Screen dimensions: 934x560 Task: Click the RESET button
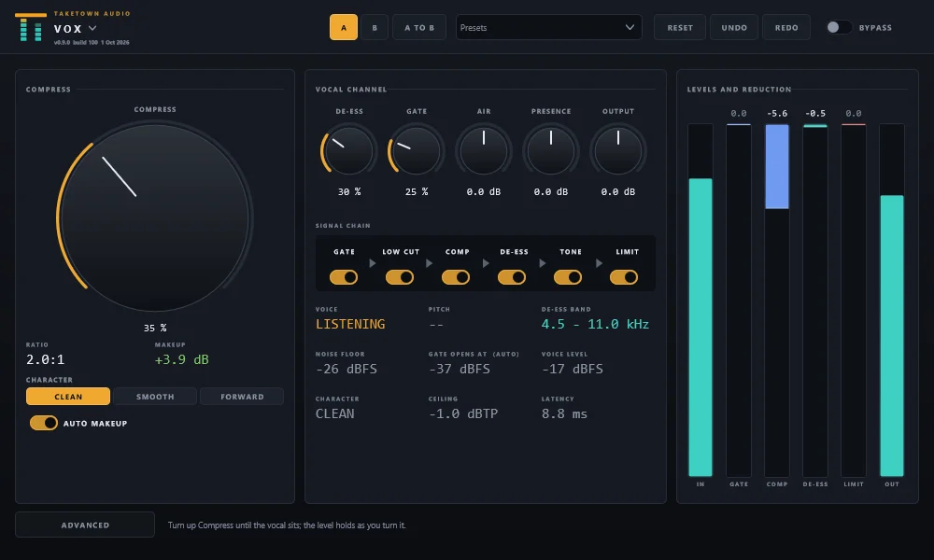click(680, 27)
